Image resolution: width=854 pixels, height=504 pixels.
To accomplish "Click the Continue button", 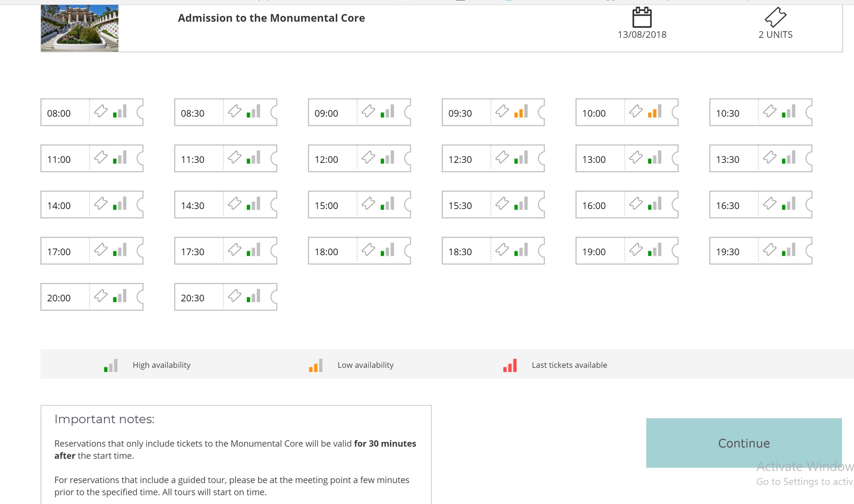I will 744,443.
